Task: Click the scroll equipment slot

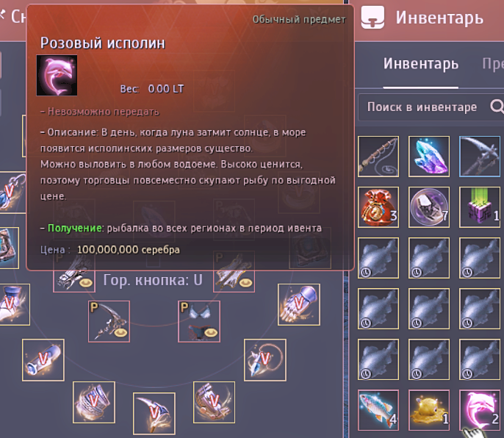Action: (x=43, y=360)
